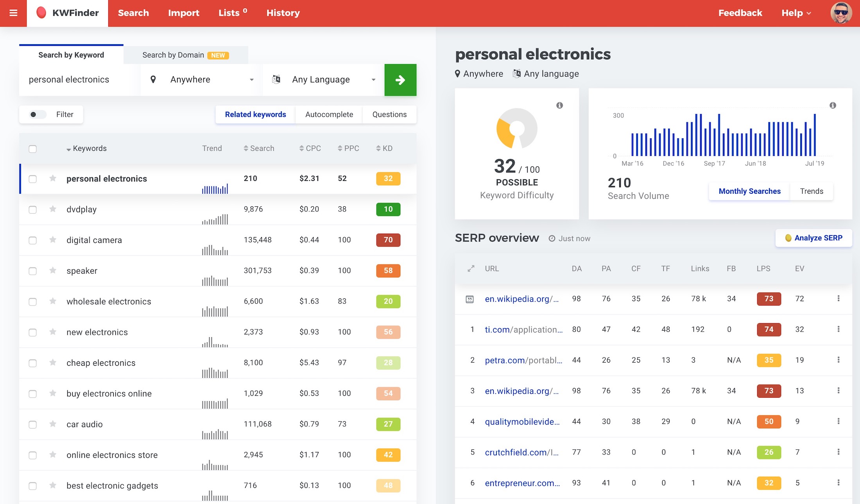Open the Any Language dropdown
The width and height of the screenshot is (860, 504).
click(x=324, y=80)
